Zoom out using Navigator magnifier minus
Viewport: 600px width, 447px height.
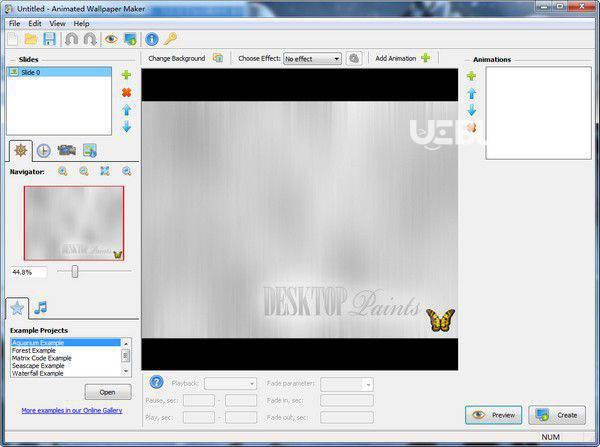(84, 171)
